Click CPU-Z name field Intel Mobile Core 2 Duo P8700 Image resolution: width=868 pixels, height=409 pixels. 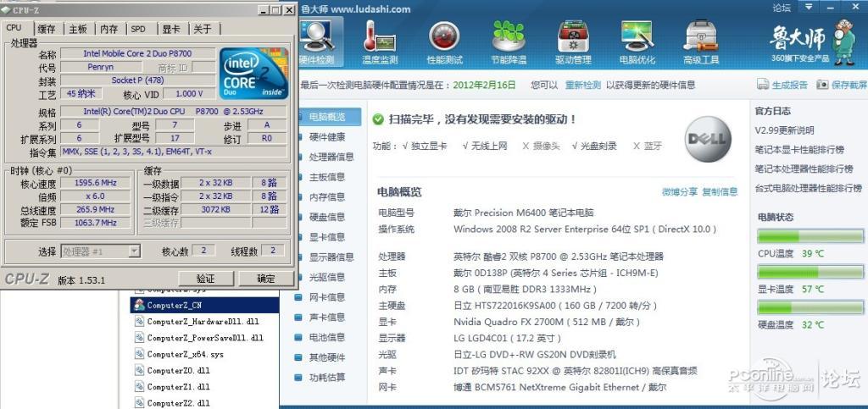pos(138,53)
